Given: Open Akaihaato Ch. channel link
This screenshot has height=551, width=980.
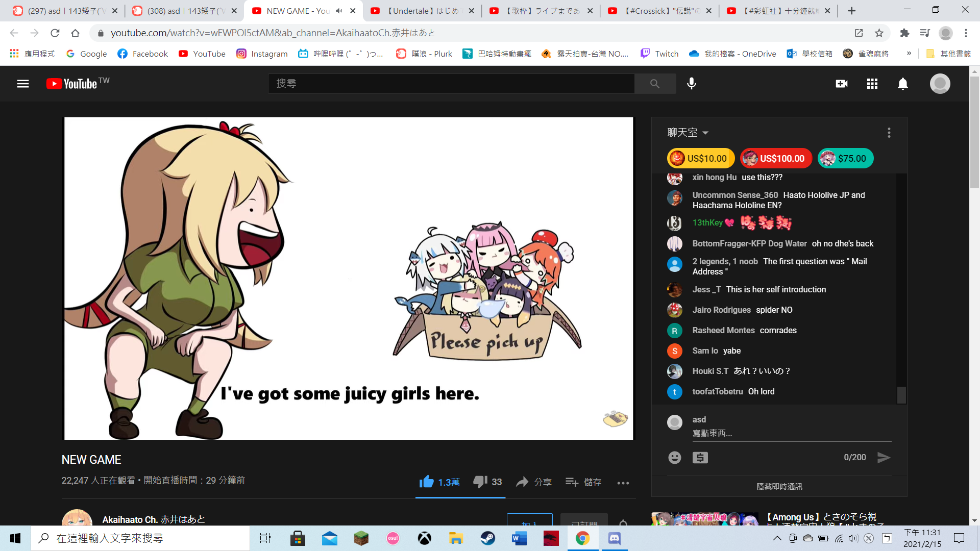Looking at the screenshot, I should click(154, 519).
